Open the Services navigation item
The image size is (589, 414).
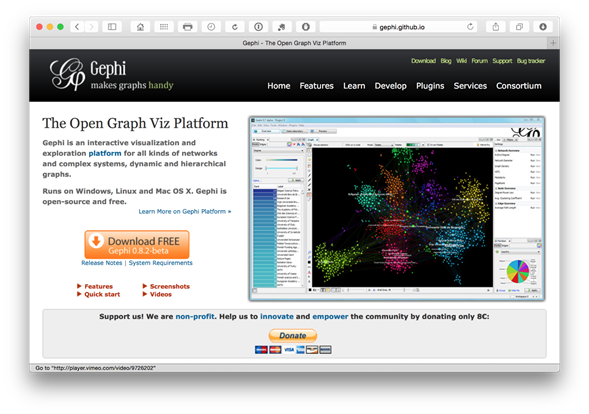[x=470, y=86]
